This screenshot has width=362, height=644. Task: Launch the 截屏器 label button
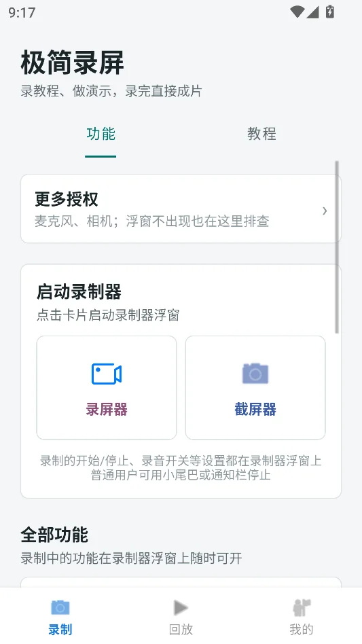255,409
